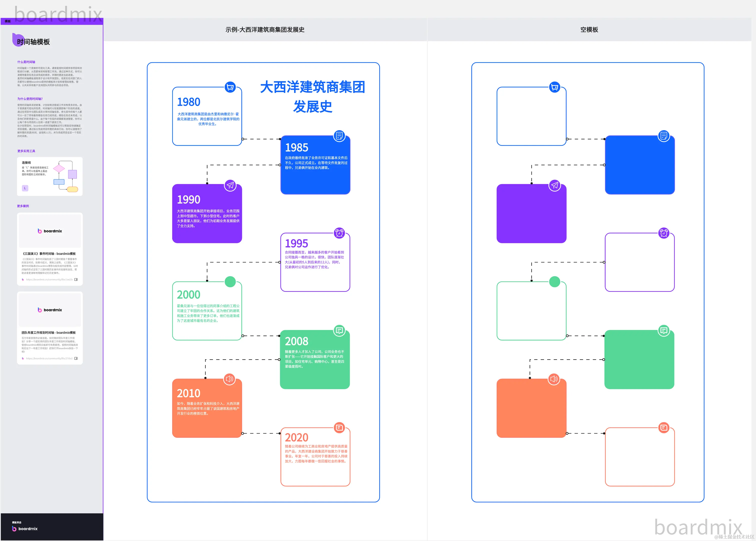Click the comment bubble icon on the 2008 card
Viewport: 756px width, 541px height.
coord(339,330)
